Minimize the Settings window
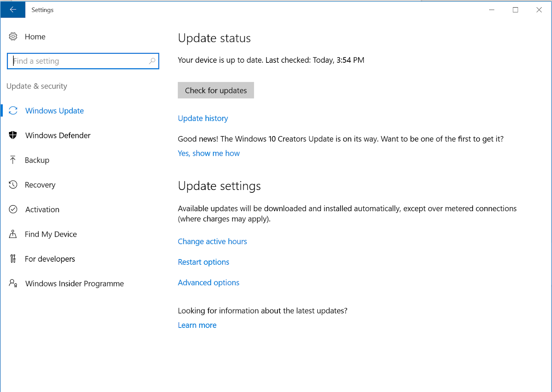The width and height of the screenshot is (552, 392). click(x=492, y=10)
